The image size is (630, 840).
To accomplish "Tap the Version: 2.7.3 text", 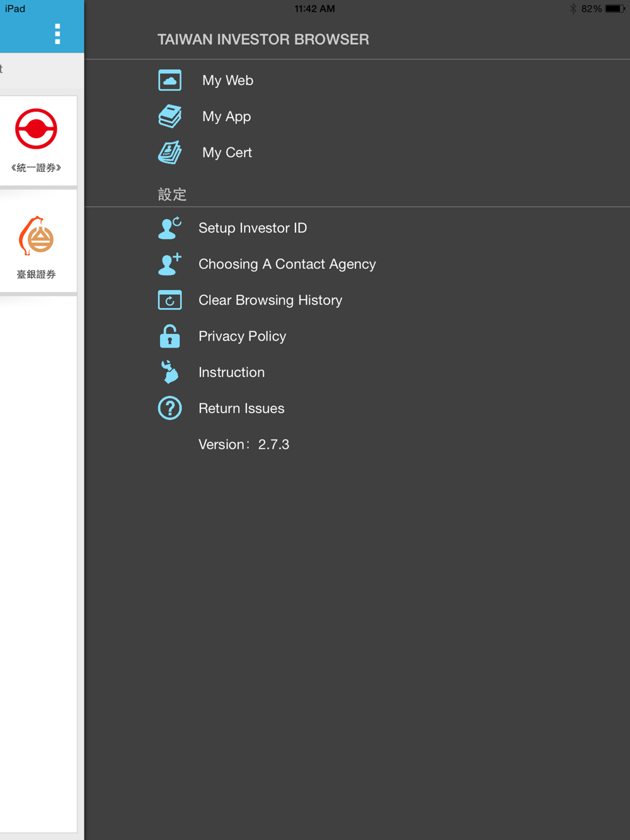I will [244, 445].
